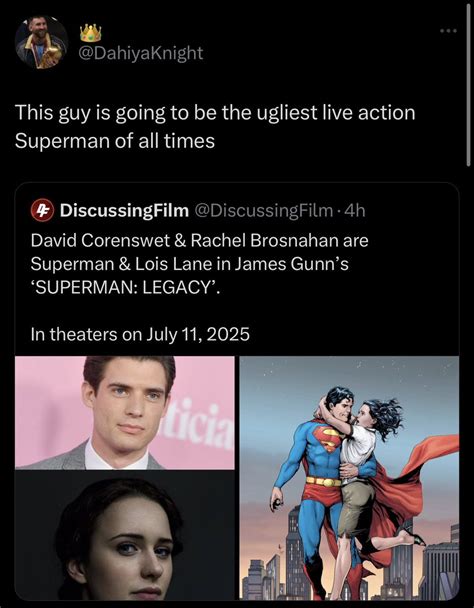Open the man's photo on pink background

pyautogui.click(x=125, y=413)
